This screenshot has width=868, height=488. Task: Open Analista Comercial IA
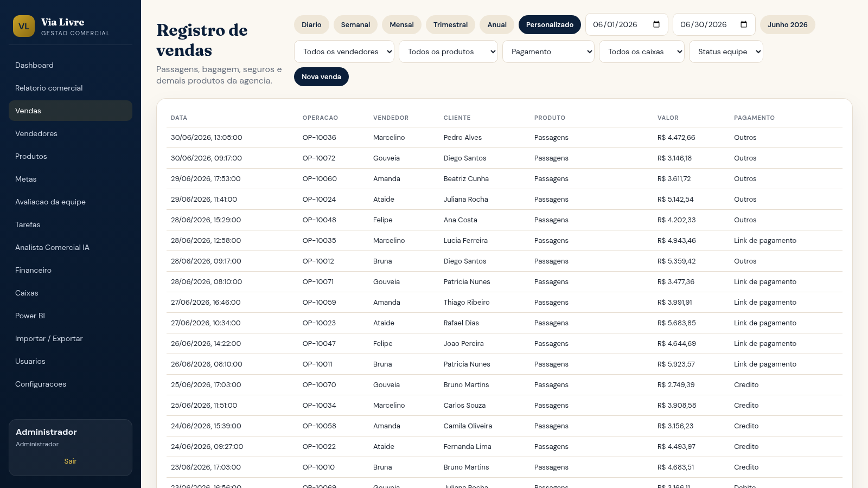71,247
